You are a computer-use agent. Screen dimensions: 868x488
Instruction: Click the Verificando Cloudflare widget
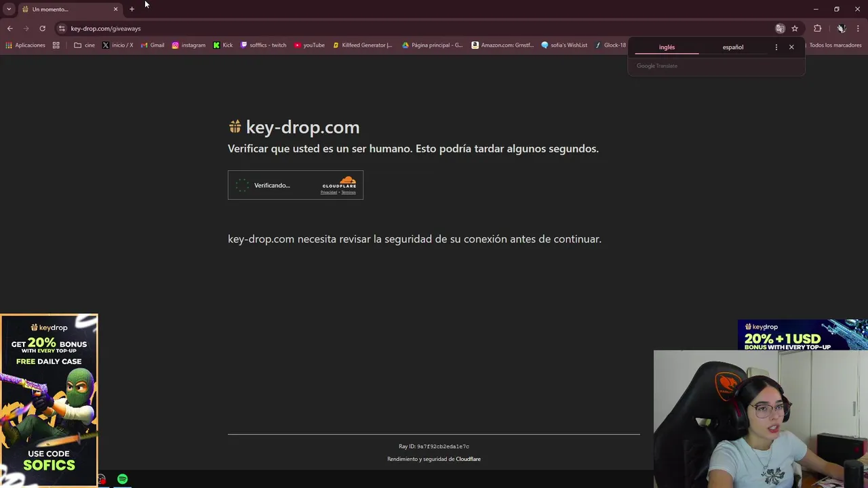click(296, 185)
